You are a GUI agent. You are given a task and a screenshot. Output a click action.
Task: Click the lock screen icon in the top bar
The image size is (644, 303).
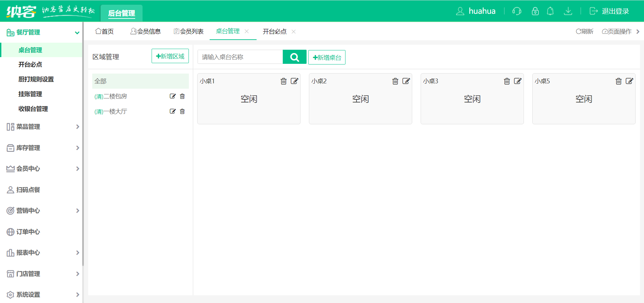coord(535,11)
